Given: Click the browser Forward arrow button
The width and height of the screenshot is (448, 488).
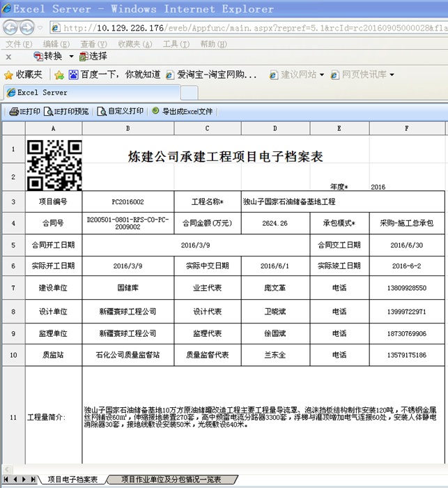Looking at the screenshot, I should point(27,28).
